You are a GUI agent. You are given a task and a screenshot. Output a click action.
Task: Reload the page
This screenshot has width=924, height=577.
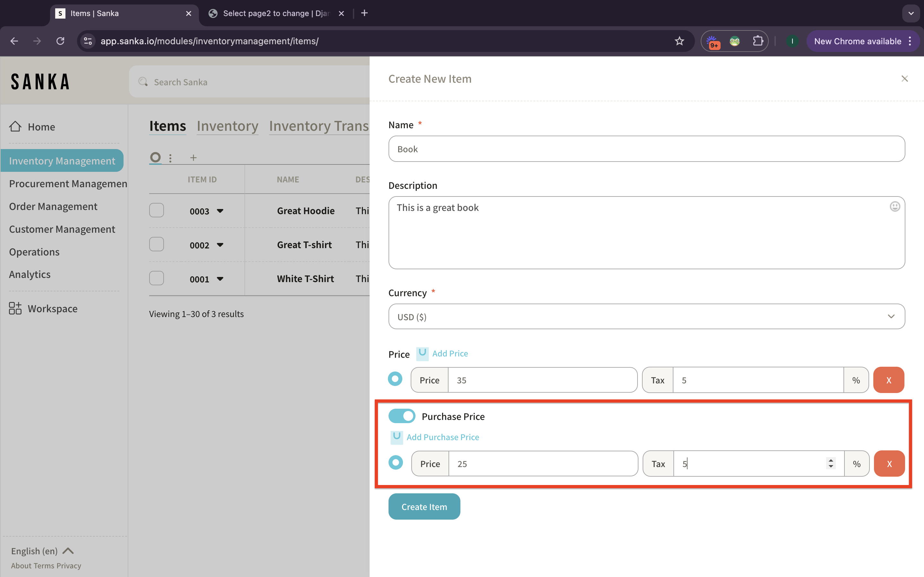pos(60,41)
